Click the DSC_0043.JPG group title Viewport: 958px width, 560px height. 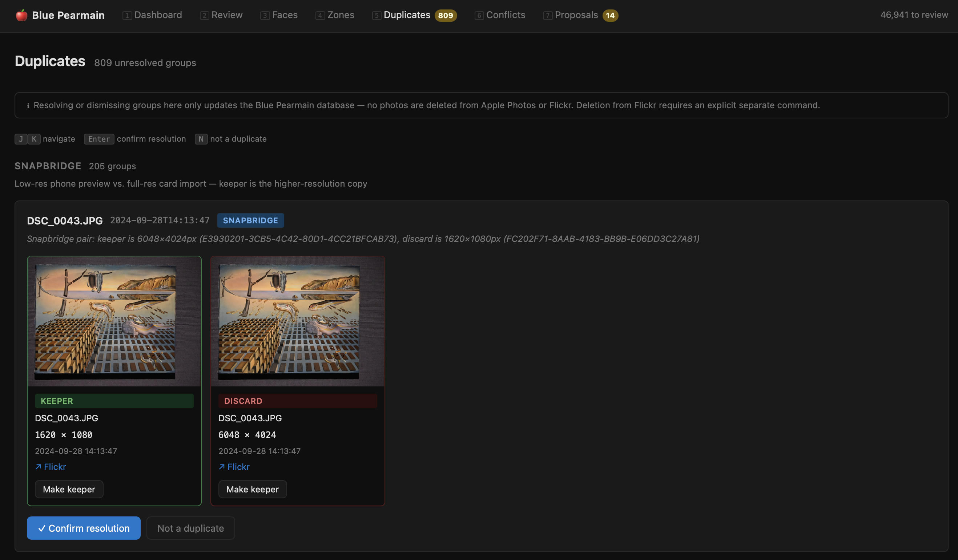[65, 221]
